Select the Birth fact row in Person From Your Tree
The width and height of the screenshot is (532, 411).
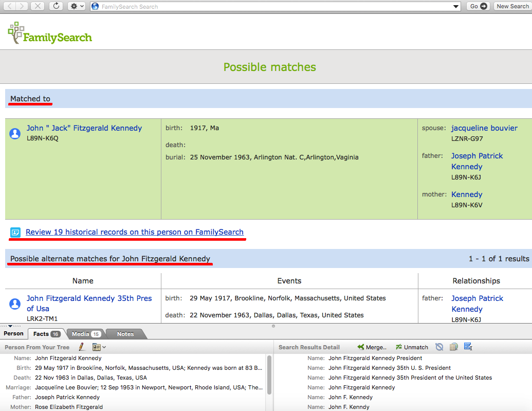pyautogui.click(x=134, y=368)
